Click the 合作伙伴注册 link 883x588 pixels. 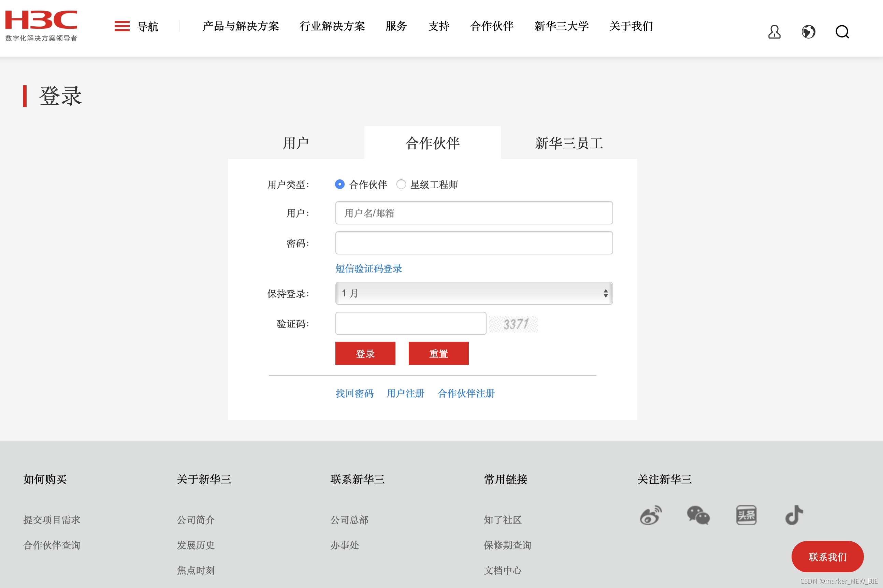pyautogui.click(x=466, y=393)
